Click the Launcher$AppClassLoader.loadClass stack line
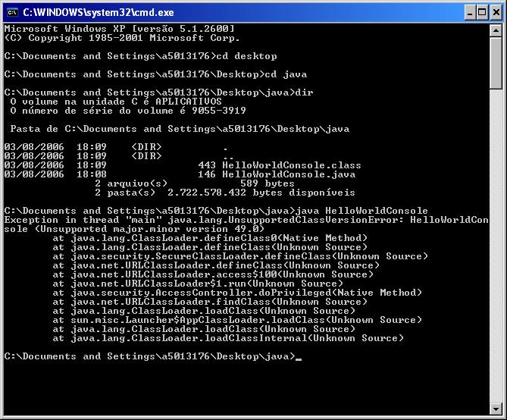 pos(237,320)
